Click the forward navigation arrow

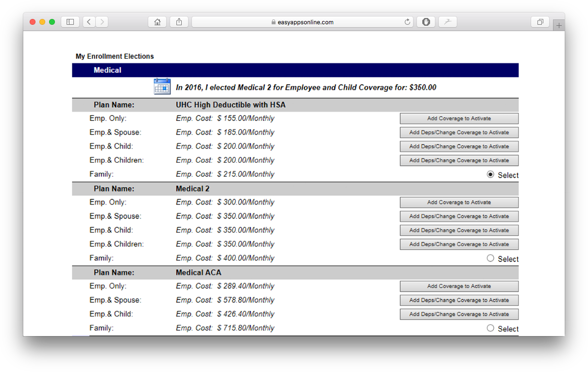(x=102, y=21)
